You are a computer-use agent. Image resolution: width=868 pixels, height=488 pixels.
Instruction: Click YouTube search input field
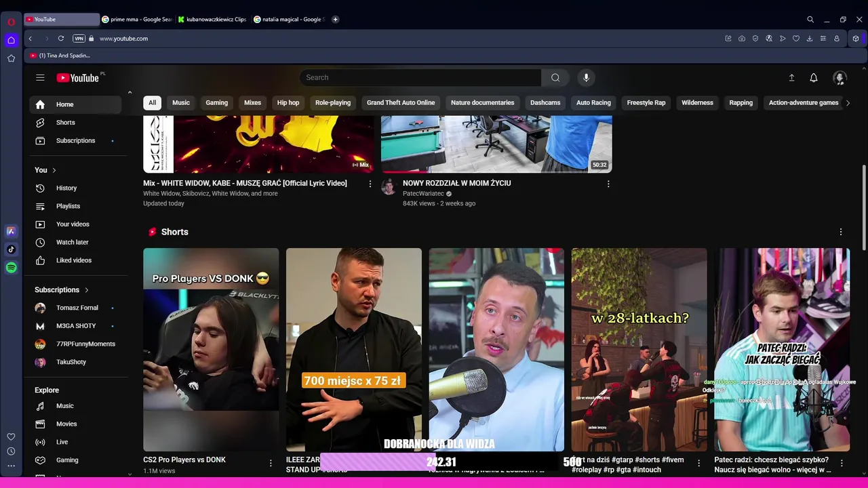(x=420, y=77)
